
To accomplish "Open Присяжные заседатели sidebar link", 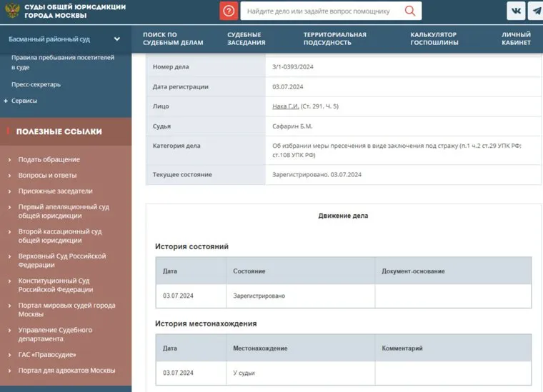I will click(55, 191).
